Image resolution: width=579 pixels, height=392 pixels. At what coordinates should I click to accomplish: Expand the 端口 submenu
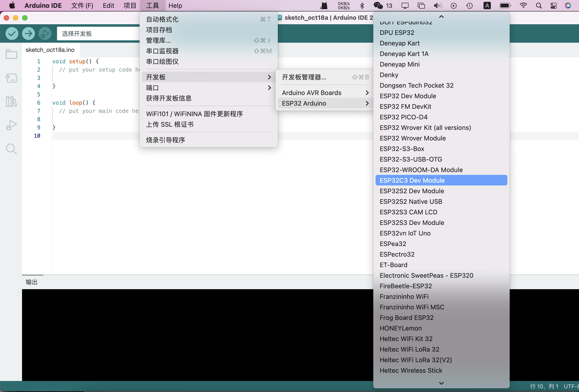point(208,87)
